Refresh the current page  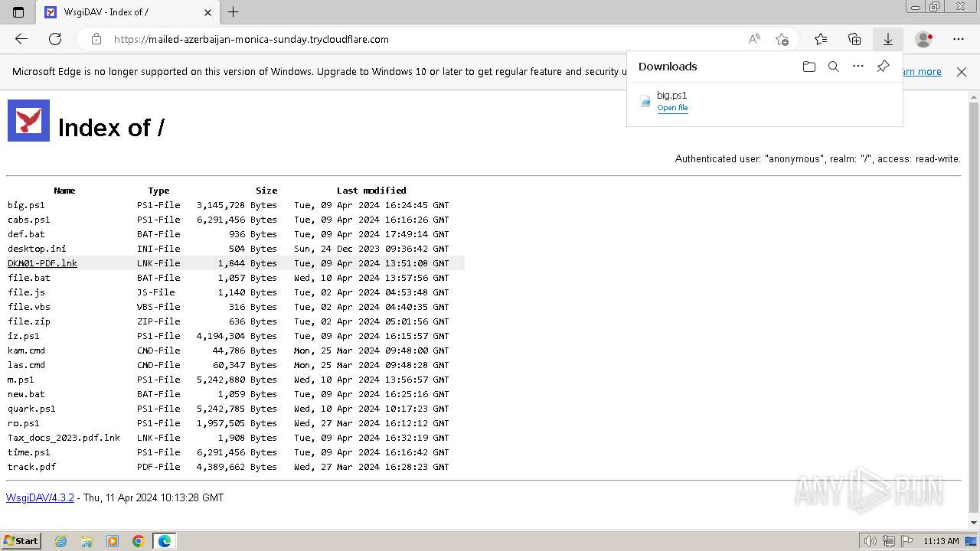click(x=55, y=39)
